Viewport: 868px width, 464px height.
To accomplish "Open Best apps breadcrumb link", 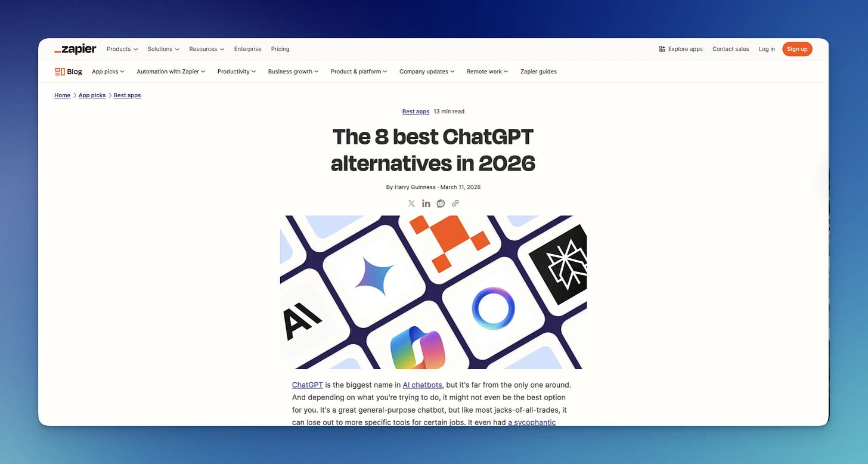I will (x=127, y=95).
